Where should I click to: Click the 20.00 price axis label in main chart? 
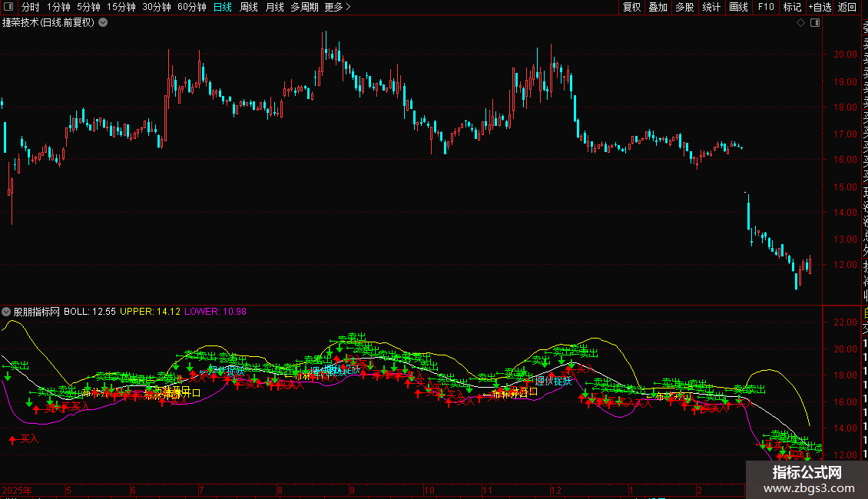[x=845, y=55]
